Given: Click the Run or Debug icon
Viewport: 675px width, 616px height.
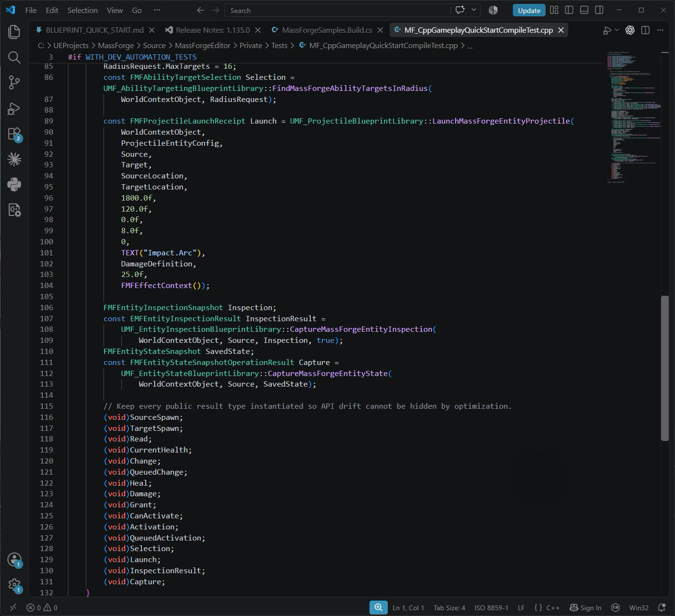Looking at the screenshot, I should coord(607,30).
